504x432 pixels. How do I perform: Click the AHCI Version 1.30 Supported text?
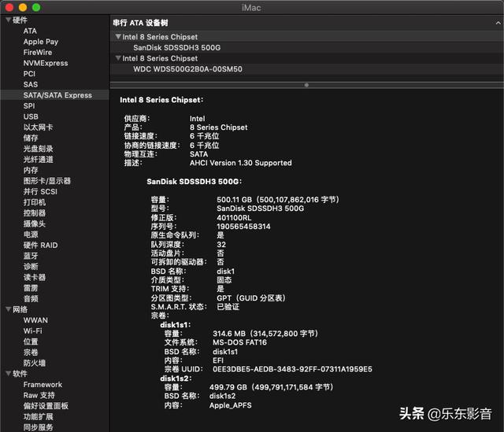tap(240, 163)
